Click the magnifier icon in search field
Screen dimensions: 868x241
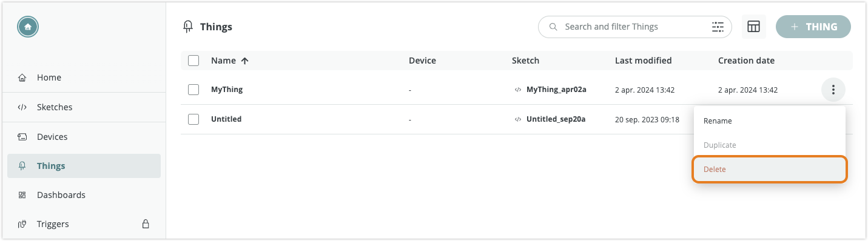(x=553, y=27)
